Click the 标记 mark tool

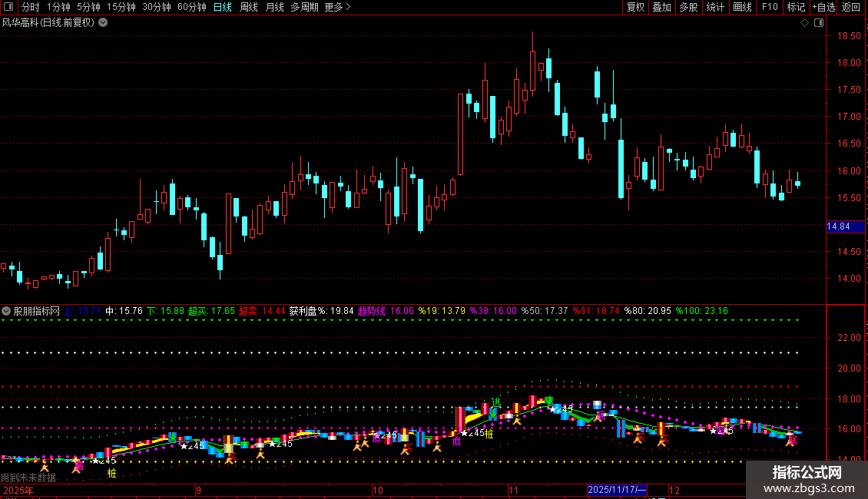point(796,7)
